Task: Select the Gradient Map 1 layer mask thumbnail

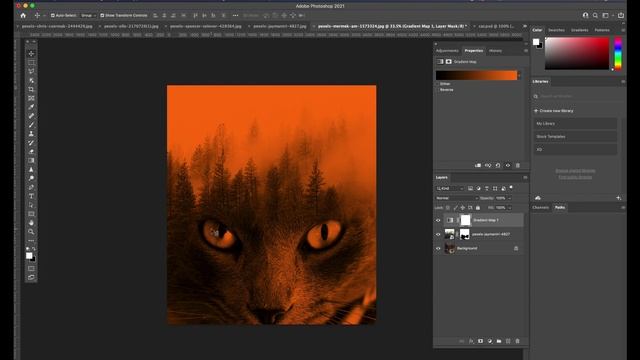Action: 465,220
